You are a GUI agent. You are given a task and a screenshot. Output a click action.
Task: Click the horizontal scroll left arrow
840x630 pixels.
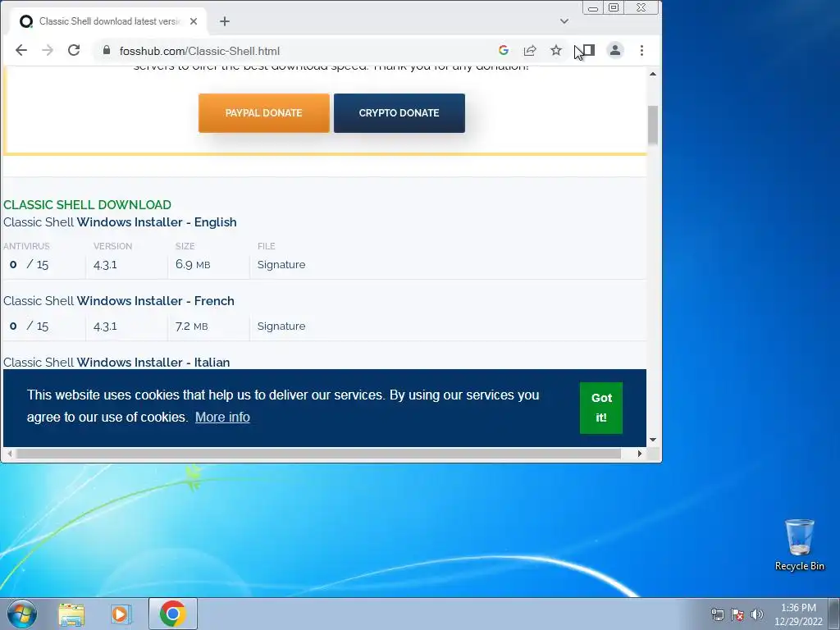pos(9,454)
